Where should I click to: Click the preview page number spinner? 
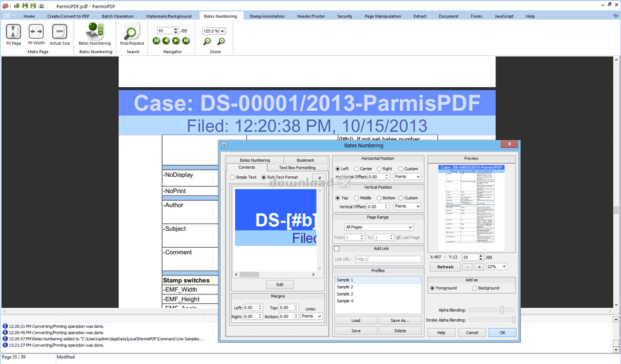click(x=480, y=257)
